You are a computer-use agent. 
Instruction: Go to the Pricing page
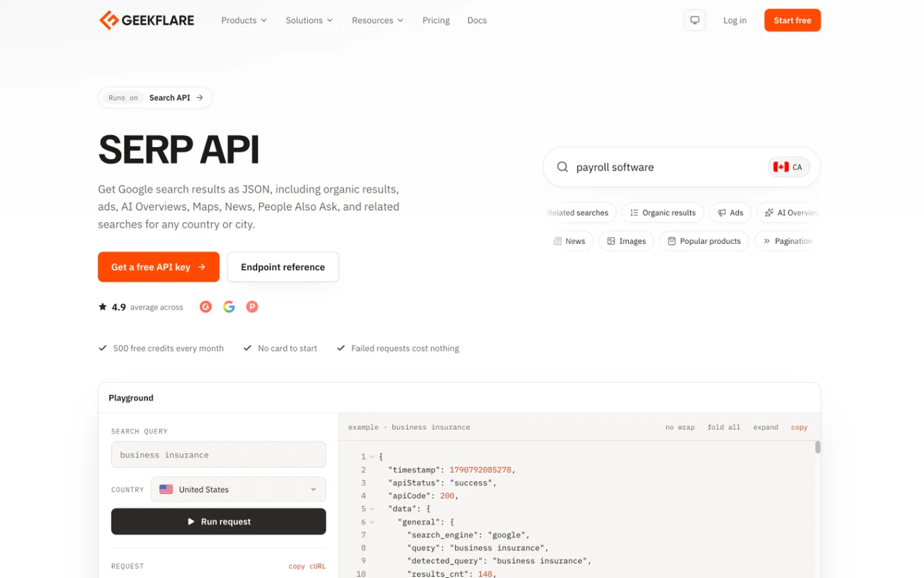coord(436,21)
